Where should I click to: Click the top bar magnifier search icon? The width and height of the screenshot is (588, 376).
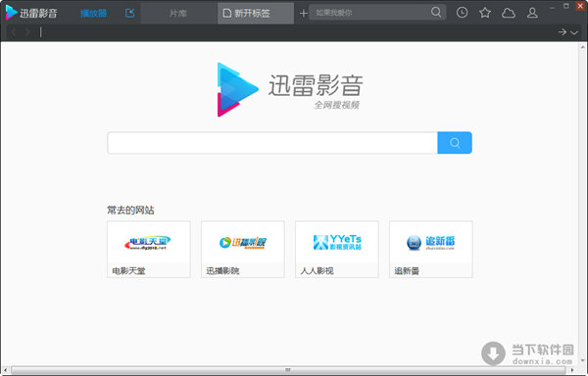436,13
